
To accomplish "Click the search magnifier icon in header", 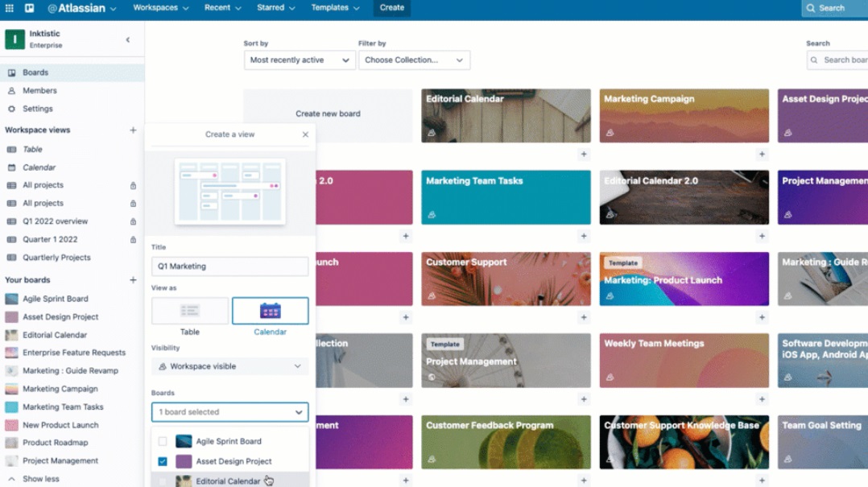I will click(x=810, y=8).
